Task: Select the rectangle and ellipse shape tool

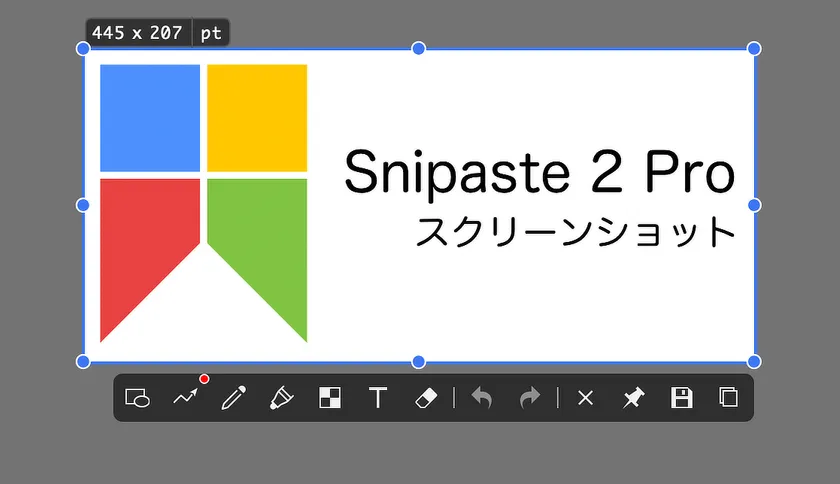Action: (137, 398)
